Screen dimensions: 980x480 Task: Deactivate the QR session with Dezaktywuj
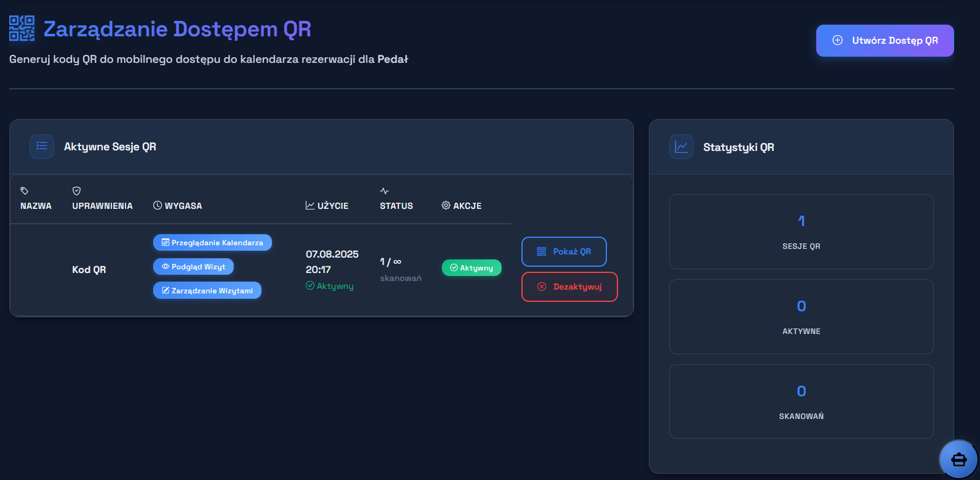click(x=569, y=287)
